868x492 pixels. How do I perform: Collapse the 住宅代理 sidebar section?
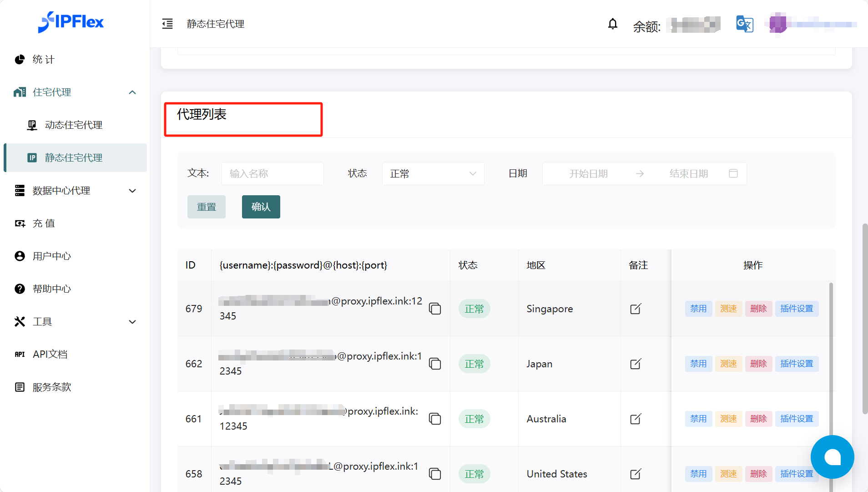[x=132, y=92]
